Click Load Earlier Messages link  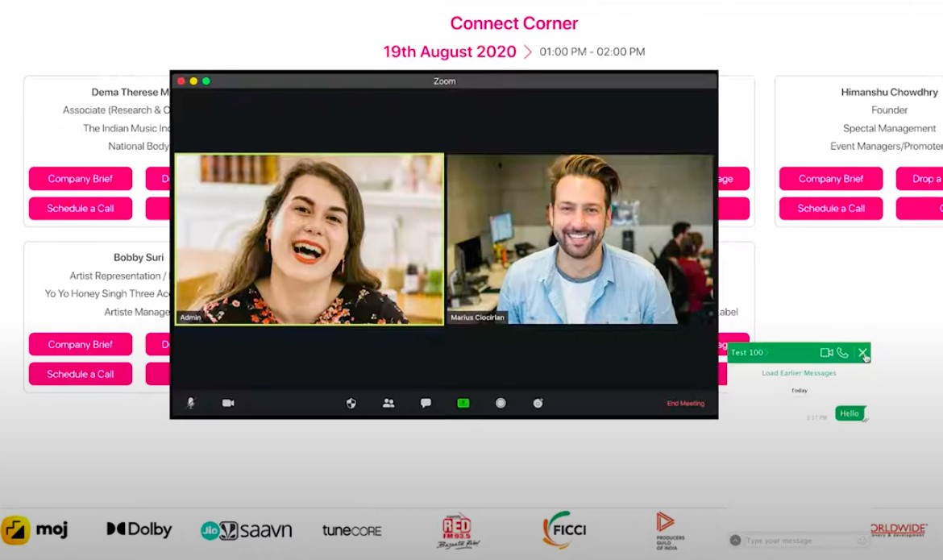click(x=799, y=373)
